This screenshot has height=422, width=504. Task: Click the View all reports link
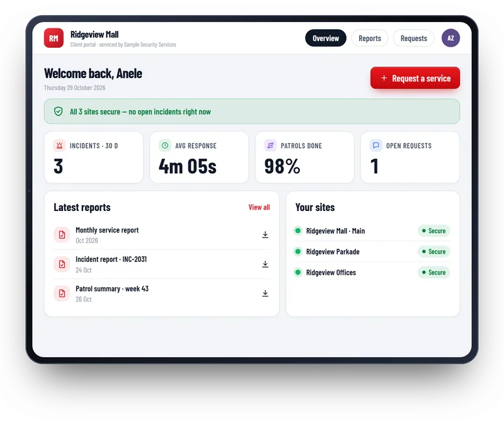point(259,207)
